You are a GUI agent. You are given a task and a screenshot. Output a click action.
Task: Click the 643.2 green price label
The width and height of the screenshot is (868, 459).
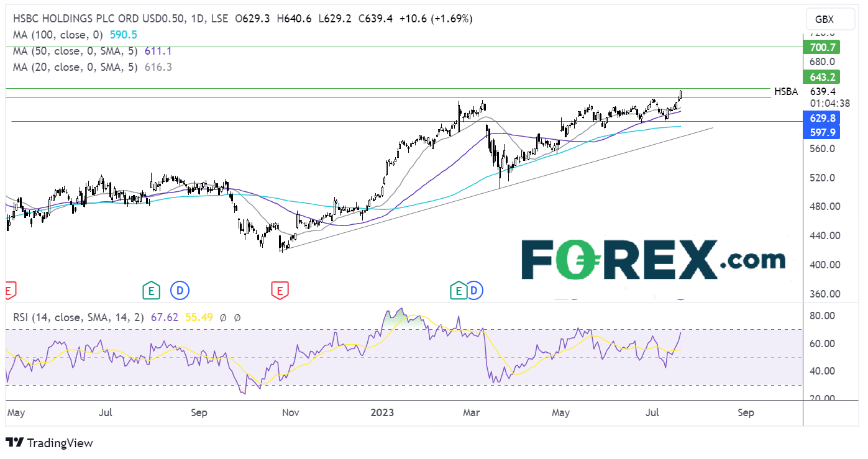click(822, 77)
